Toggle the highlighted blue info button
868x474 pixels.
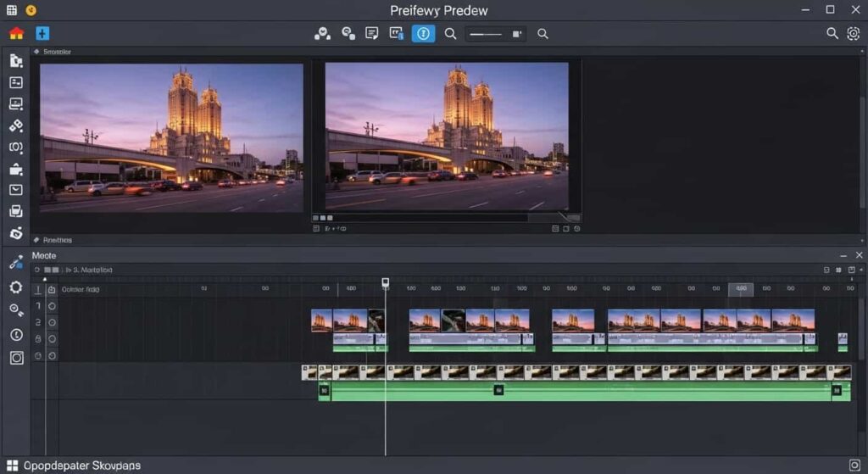pos(424,34)
